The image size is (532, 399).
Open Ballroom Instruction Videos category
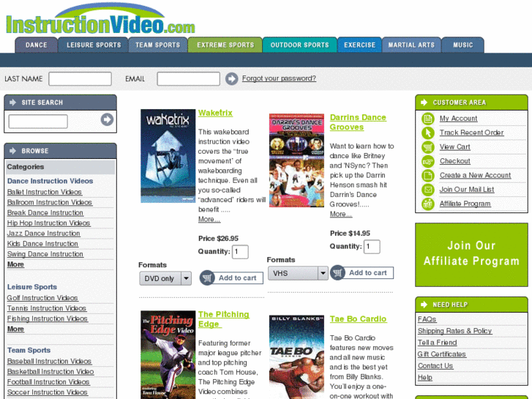click(50, 202)
